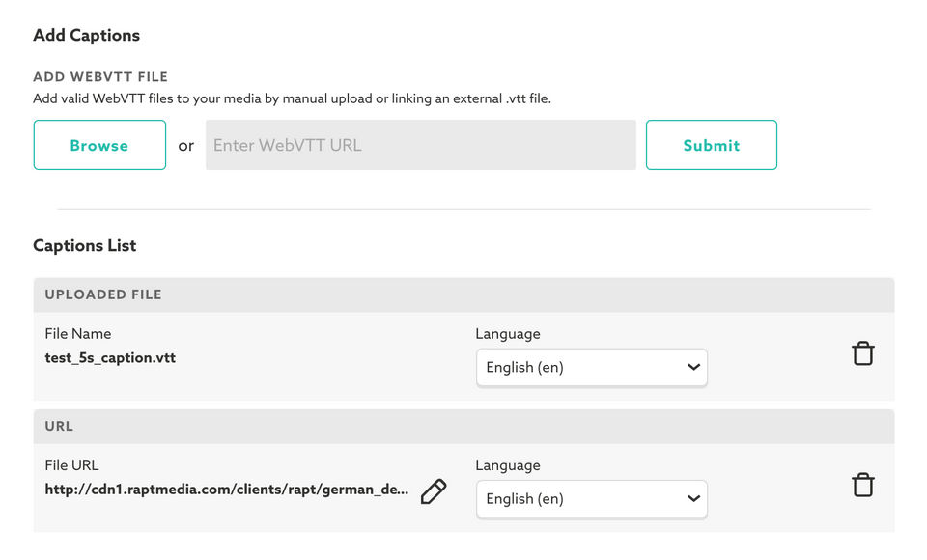The height and width of the screenshot is (560, 927).
Task: Click Browse to upload a WebVTT file
Action: coord(99,145)
